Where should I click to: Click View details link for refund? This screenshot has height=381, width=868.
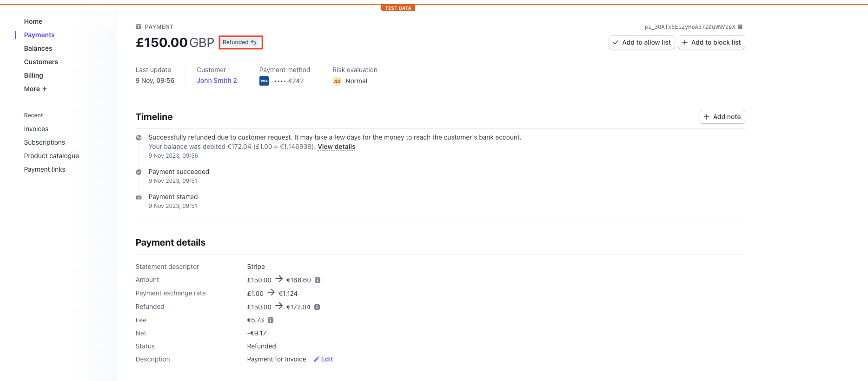point(336,147)
